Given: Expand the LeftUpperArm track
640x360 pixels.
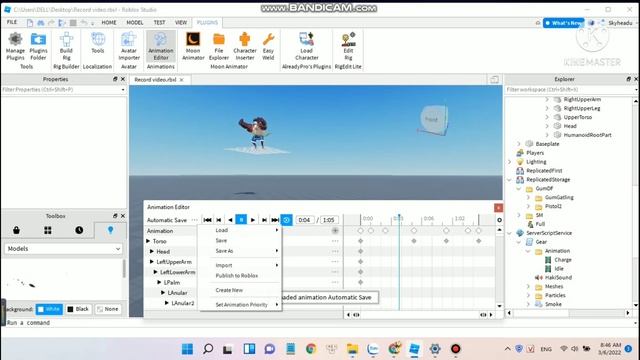Looking at the screenshot, I should click(152, 262).
